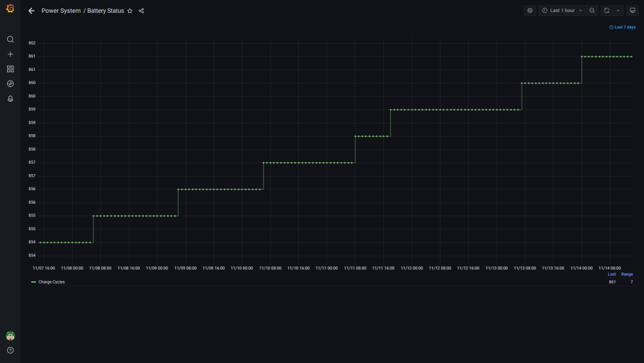
Task: Zoom out the time range
Action: click(x=592, y=11)
